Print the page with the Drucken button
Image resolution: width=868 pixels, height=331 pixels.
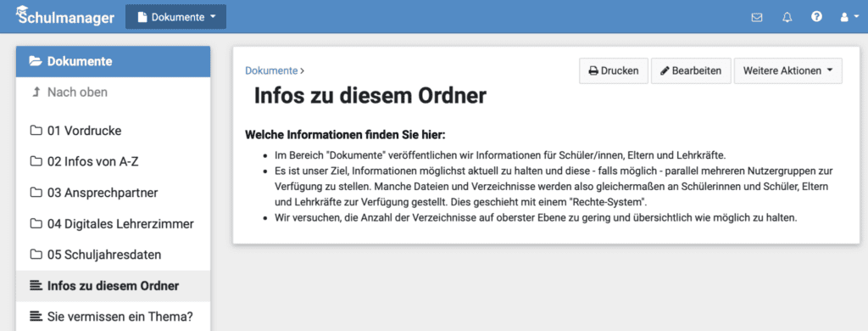coord(614,71)
